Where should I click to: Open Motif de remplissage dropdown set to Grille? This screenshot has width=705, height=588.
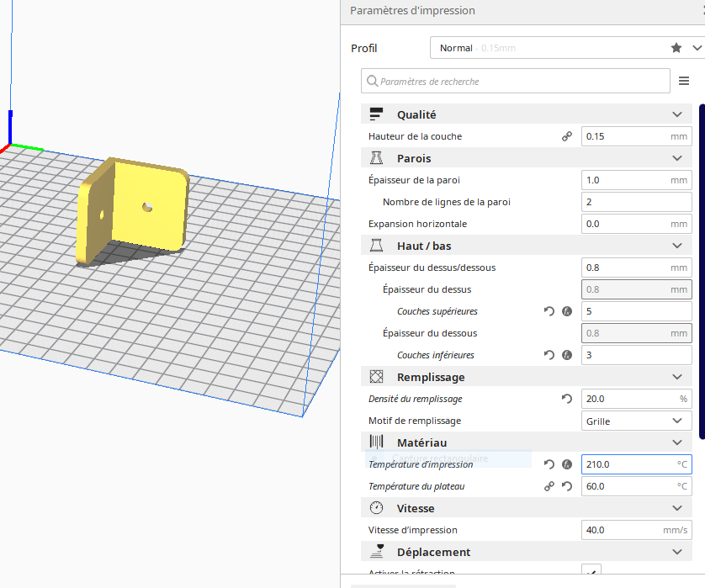click(636, 421)
